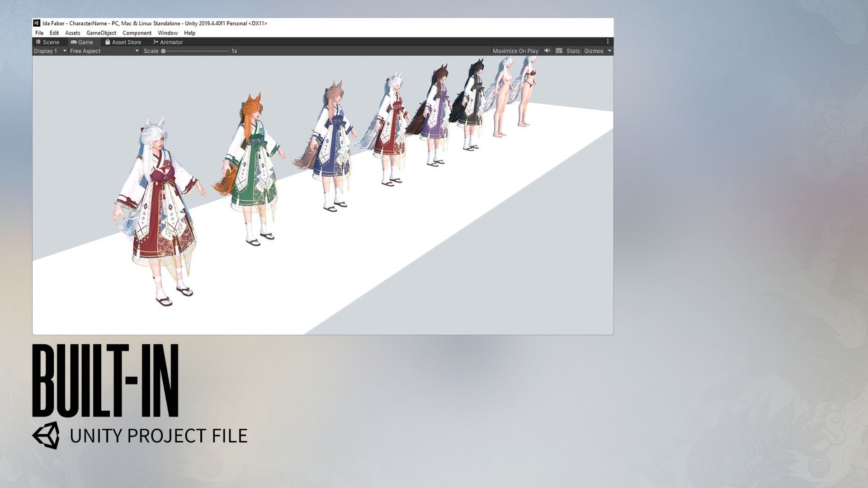Image resolution: width=868 pixels, height=488 pixels.
Task: Open the Assets menu
Action: [72, 33]
